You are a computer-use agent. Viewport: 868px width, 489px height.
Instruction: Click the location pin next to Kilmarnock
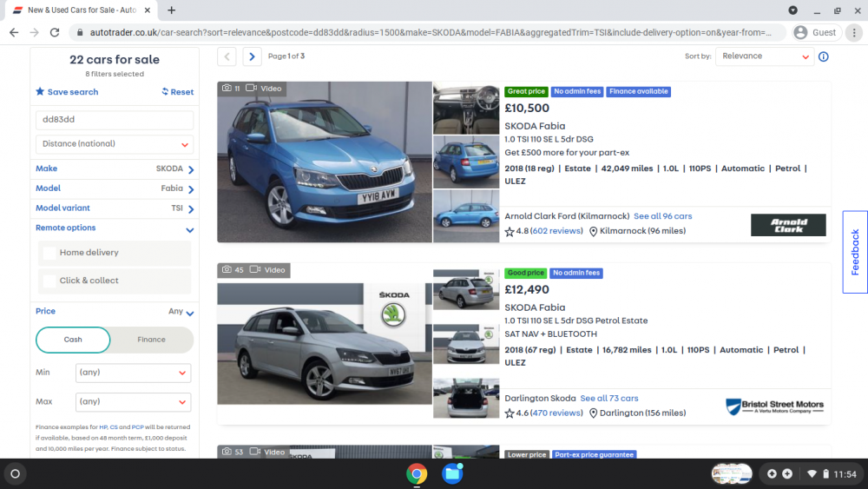tap(593, 232)
